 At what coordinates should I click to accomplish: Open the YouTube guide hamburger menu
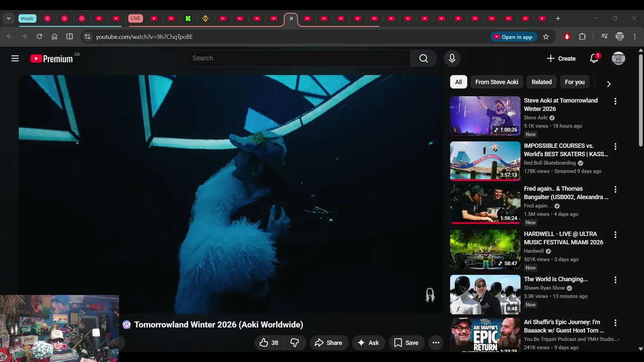[x=15, y=58]
